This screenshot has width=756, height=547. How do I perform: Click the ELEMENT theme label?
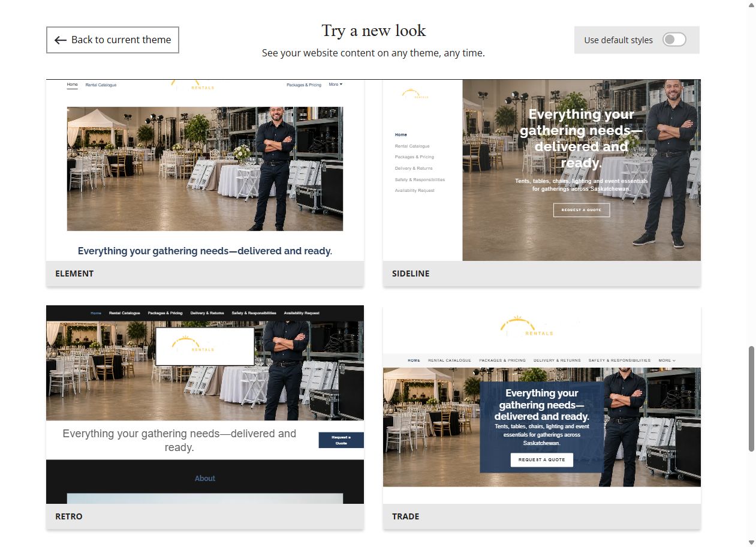[74, 273]
